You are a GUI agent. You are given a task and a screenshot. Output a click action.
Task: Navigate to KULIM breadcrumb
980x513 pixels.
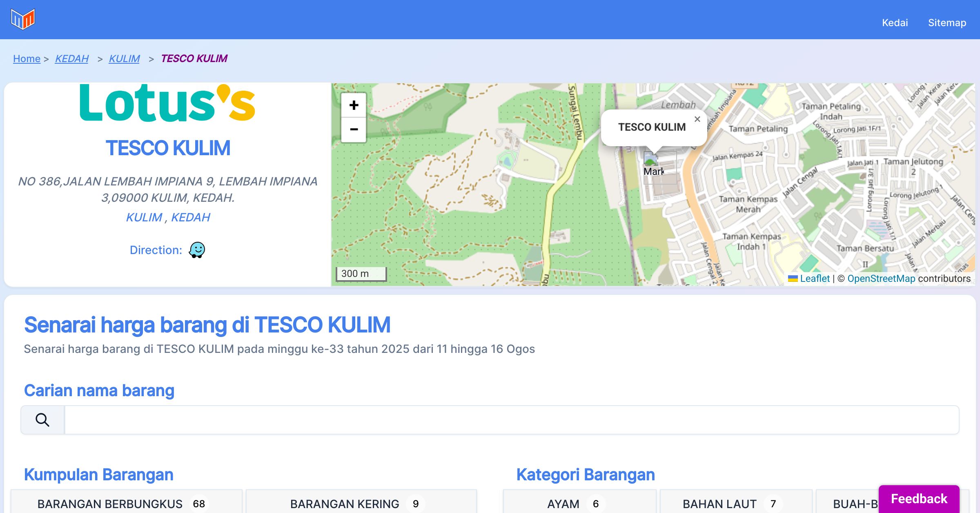point(124,59)
